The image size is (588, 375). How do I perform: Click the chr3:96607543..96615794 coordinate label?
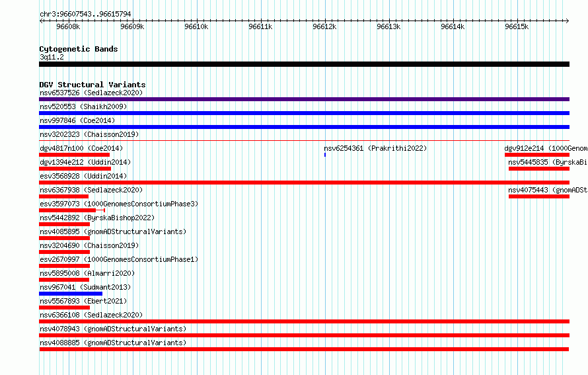pos(85,14)
